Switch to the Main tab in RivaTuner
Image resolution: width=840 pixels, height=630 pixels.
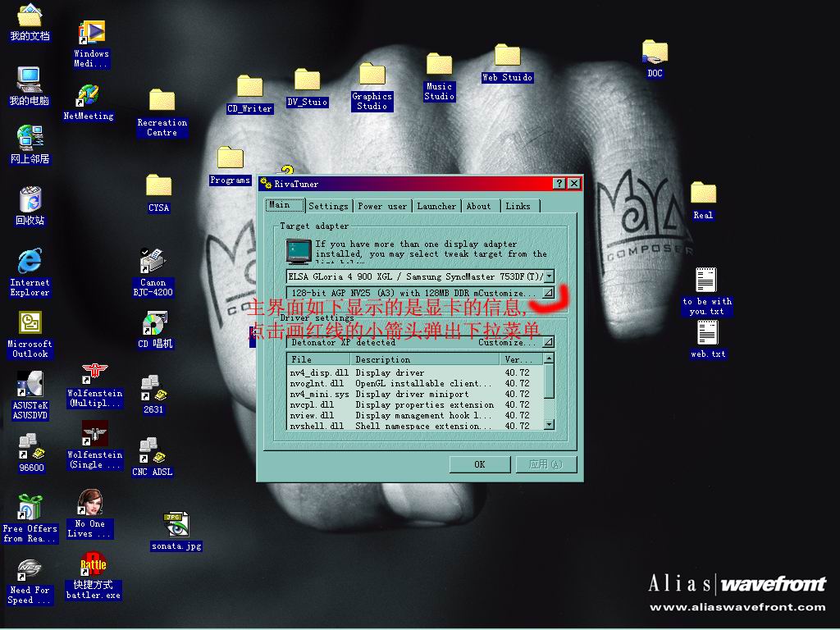click(x=285, y=205)
